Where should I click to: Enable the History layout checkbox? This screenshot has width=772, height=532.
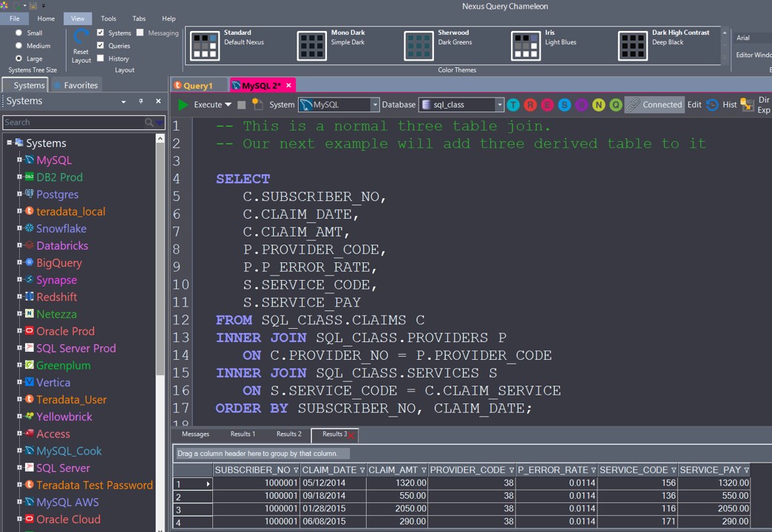point(101,58)
